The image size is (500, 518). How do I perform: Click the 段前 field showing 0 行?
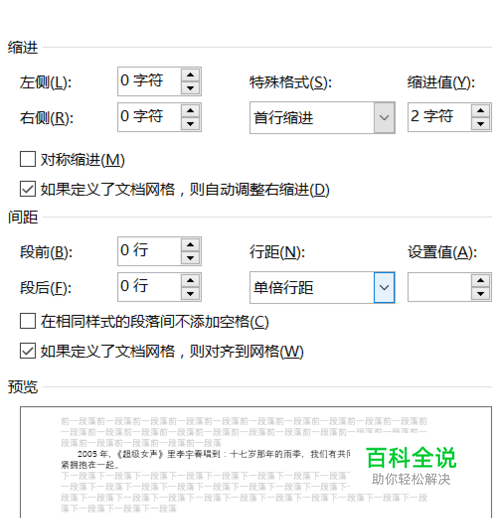pyautogui.click(x=149, y=251)
